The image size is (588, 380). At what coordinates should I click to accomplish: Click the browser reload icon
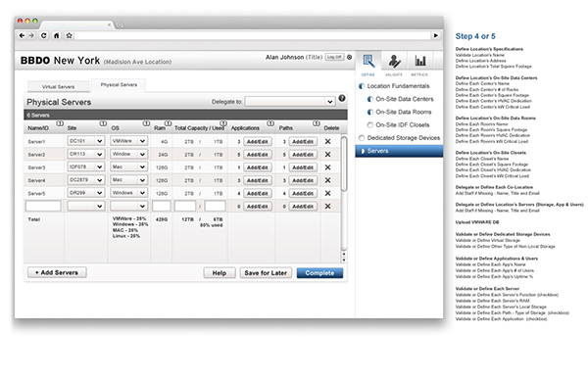(x=44, y=35)
